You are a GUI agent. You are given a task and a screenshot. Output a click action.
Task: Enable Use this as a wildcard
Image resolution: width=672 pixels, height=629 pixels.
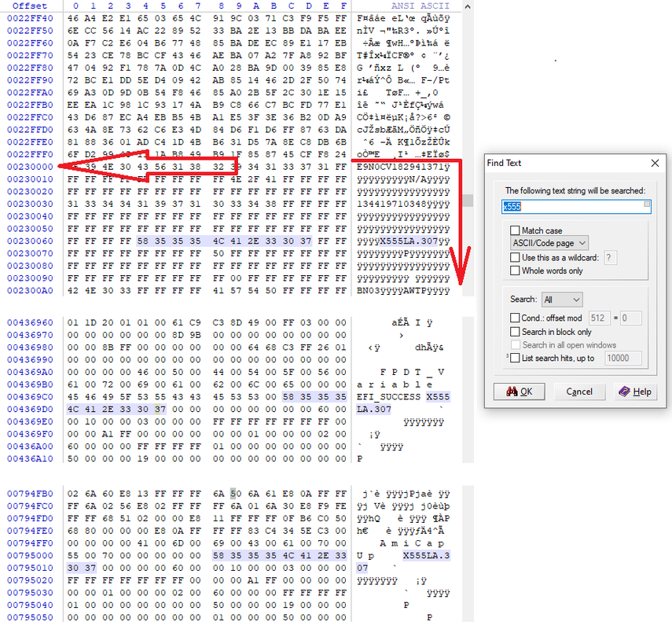click(x=515, y=258)
